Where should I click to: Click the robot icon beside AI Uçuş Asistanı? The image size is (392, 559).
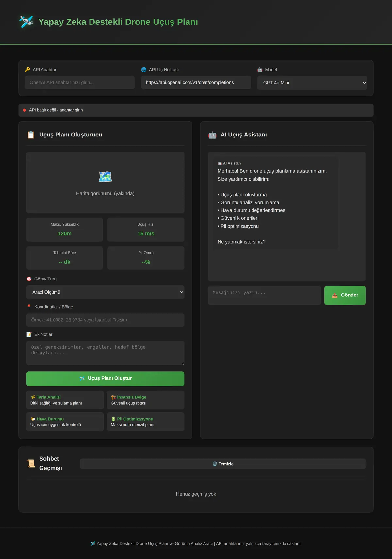pos(212,135)
